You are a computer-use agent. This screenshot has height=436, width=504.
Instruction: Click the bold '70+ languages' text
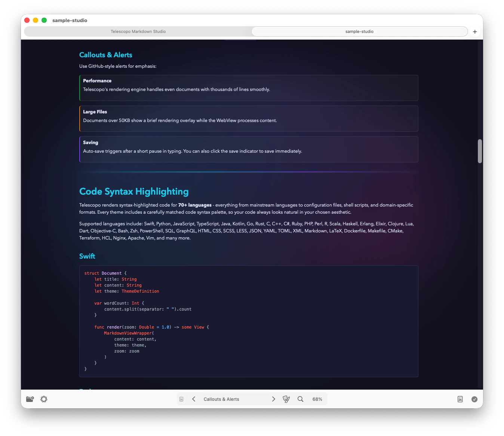pyautogui.click(x=195, y=205)
